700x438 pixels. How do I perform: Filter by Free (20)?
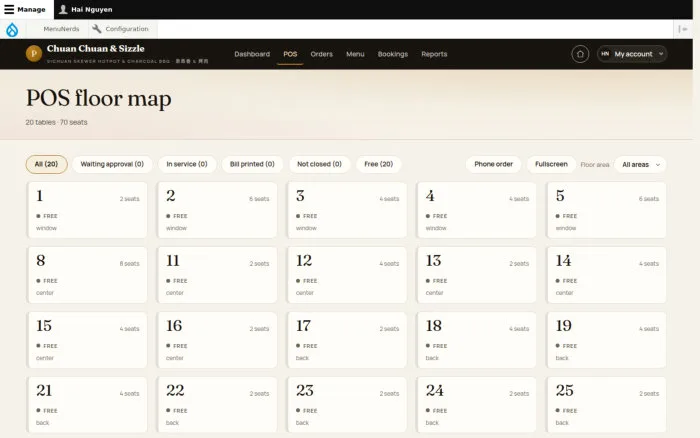[378, 164]
